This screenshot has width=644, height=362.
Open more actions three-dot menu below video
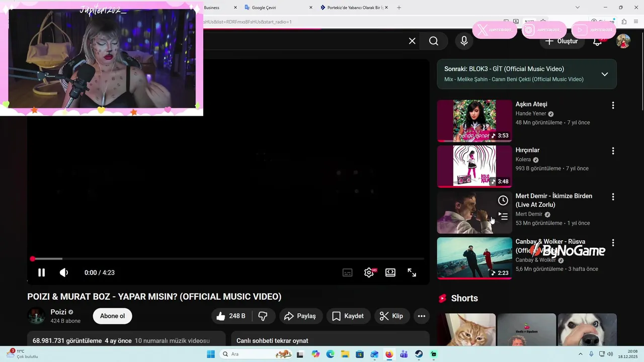[x=422, y=316]
